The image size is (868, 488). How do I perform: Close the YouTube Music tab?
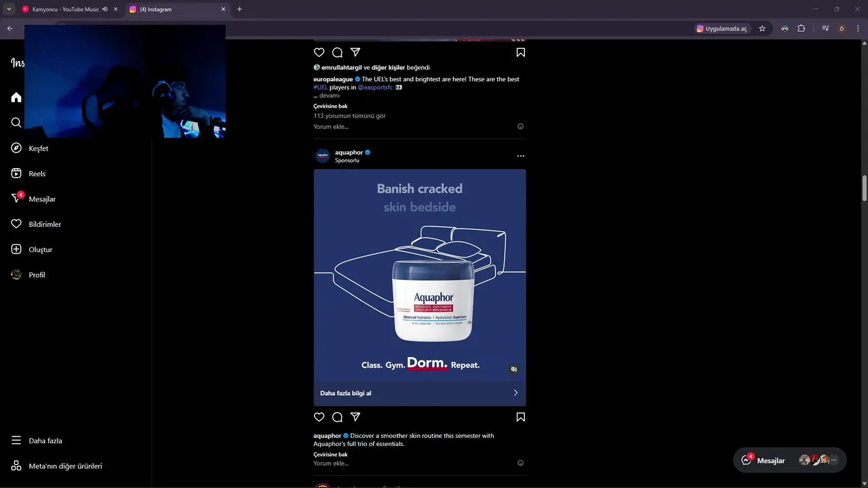pyautogui.click(x=115, y=9)
